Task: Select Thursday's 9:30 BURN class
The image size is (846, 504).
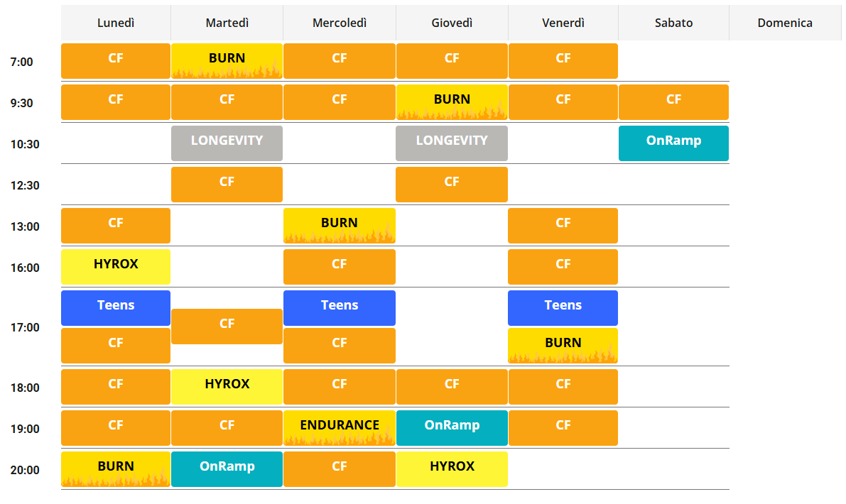Action: (x=452, y=102)
